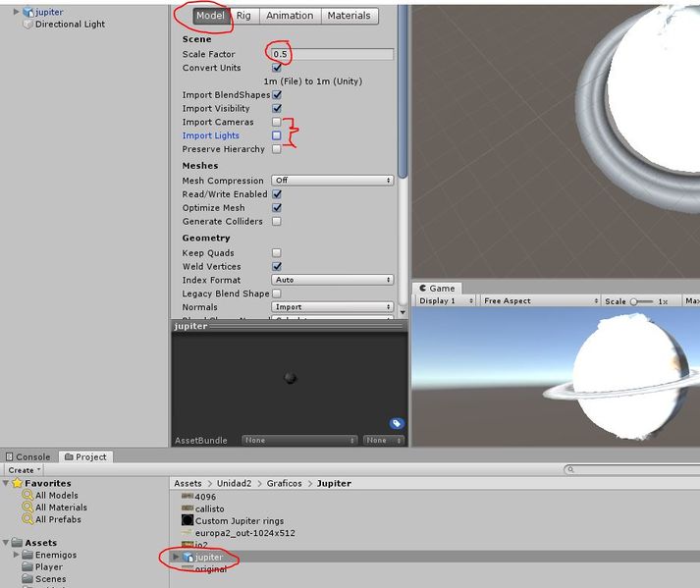Enable Legacy Blend Shape checkbox
This screenshot has width=700, height=588.
277,294
